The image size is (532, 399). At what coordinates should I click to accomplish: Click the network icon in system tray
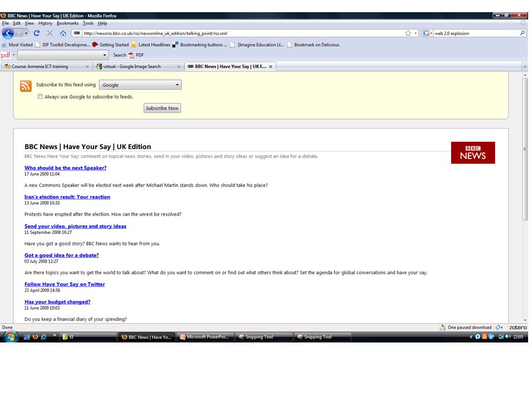click(x=501, y=336)
